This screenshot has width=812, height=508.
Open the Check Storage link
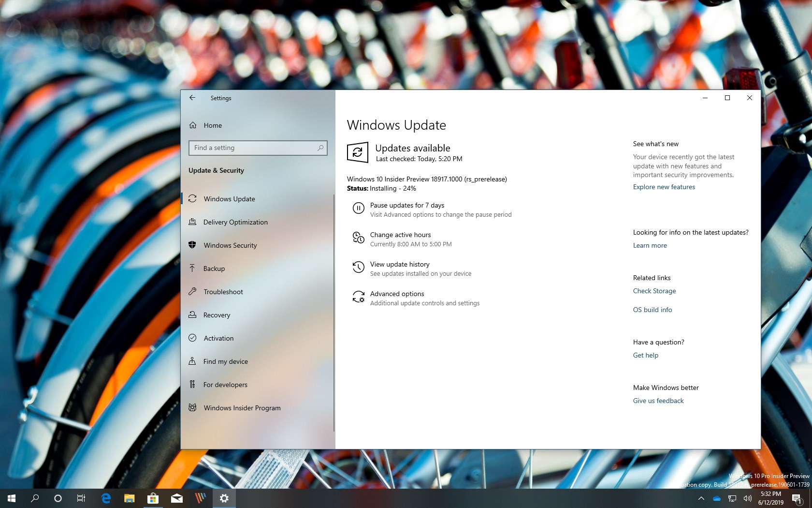tap(654, 291)
